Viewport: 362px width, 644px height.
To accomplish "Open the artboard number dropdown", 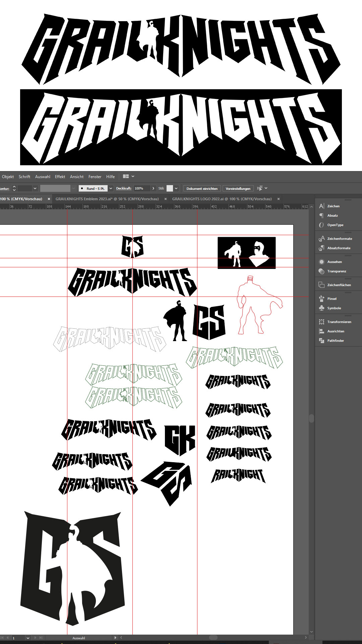I will [x=28, y=638].
